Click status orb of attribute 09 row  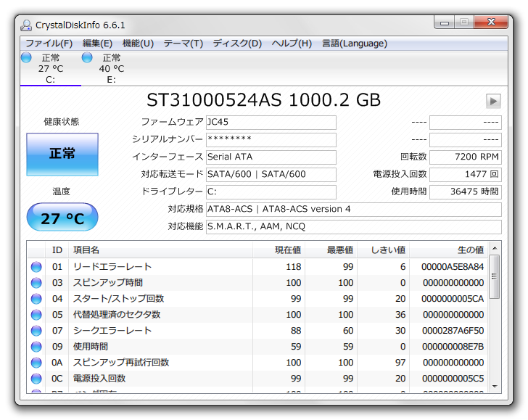(x=36, y=347)
